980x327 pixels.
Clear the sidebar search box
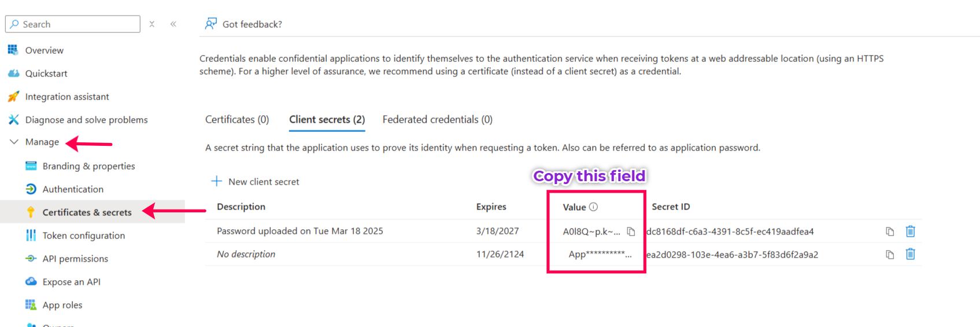(152, 24)
